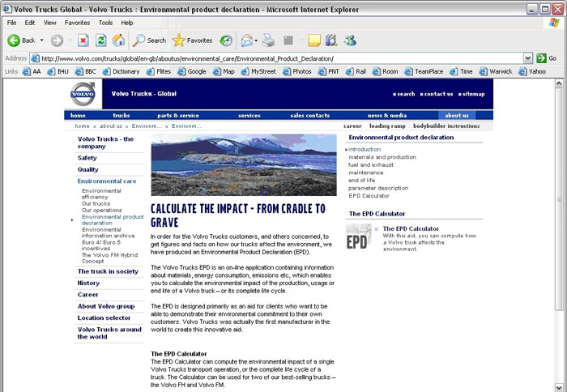Open the bodybuilder instructions link
This screenshot has width=567, height=392.
coord(446,126)
